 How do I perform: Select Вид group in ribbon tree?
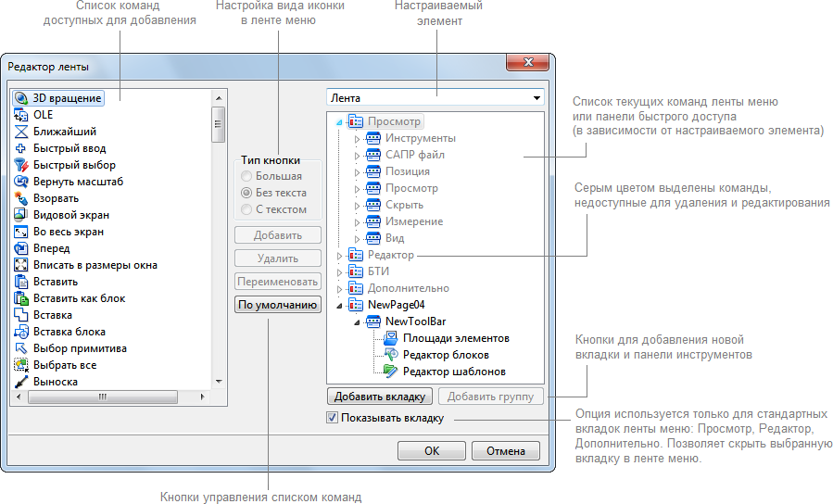coord(395,238)
